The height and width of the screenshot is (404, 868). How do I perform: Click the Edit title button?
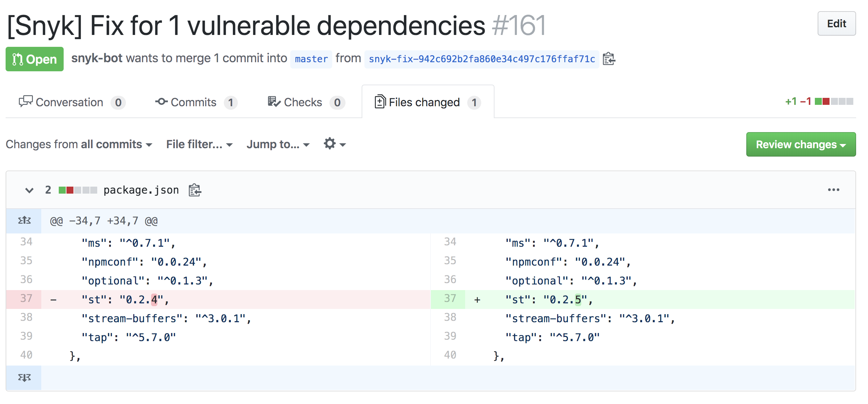click(836, 24)
